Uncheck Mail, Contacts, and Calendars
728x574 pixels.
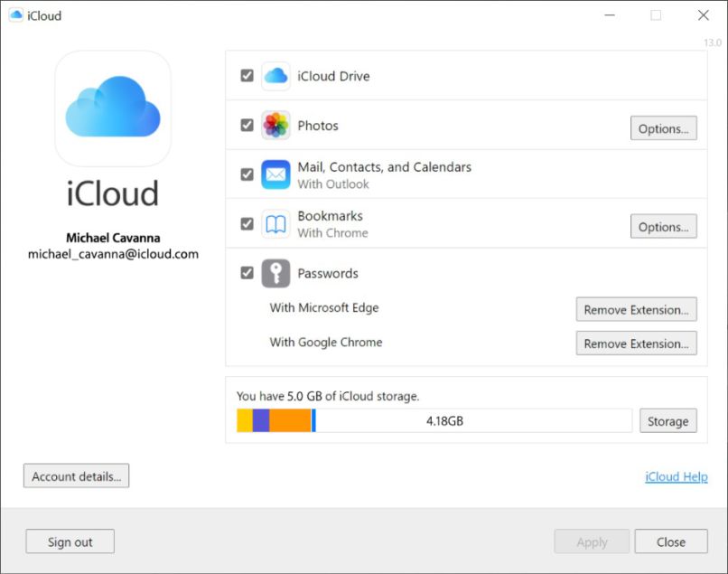246,174
